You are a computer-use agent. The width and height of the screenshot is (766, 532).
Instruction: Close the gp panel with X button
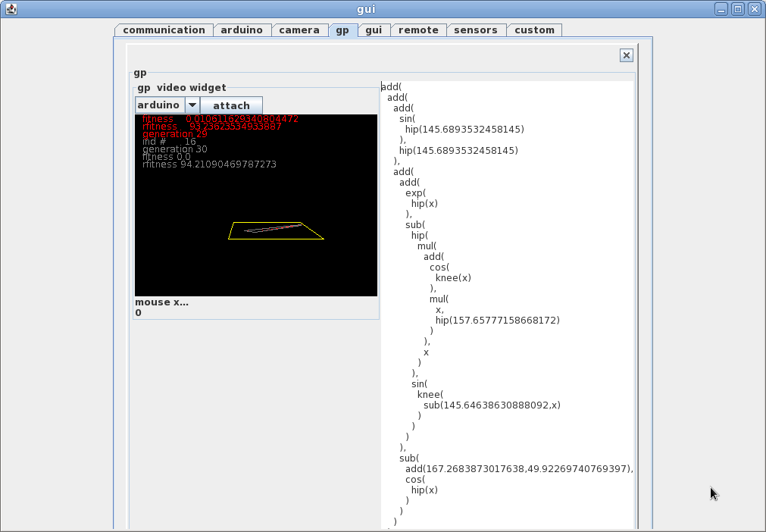point(627,55)
